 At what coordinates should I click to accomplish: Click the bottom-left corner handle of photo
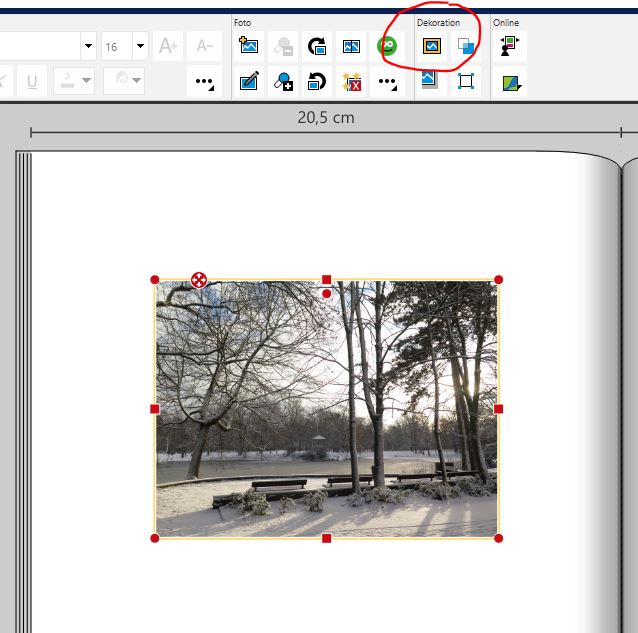click(x=155, y=538)
